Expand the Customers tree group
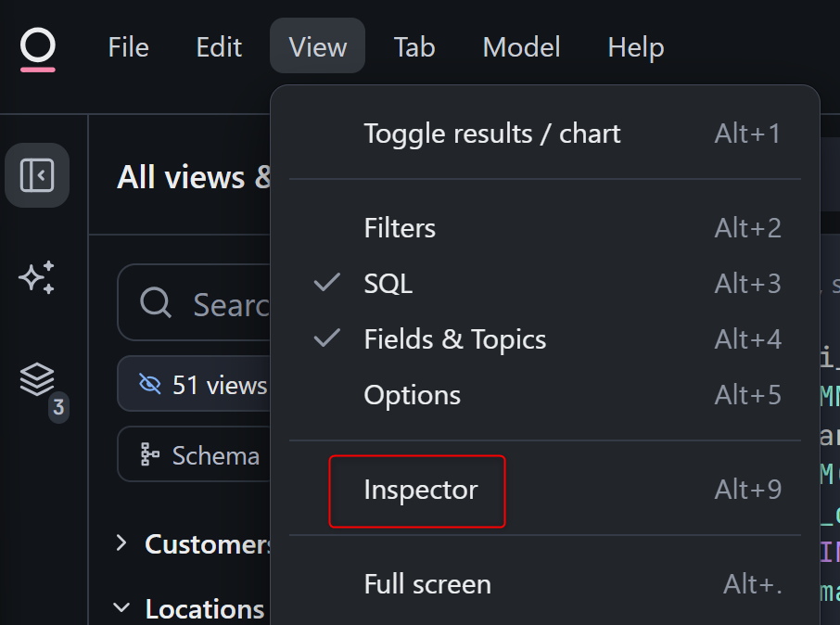The width and height of the screenshot is (840, 625). (x=121, y=543)
